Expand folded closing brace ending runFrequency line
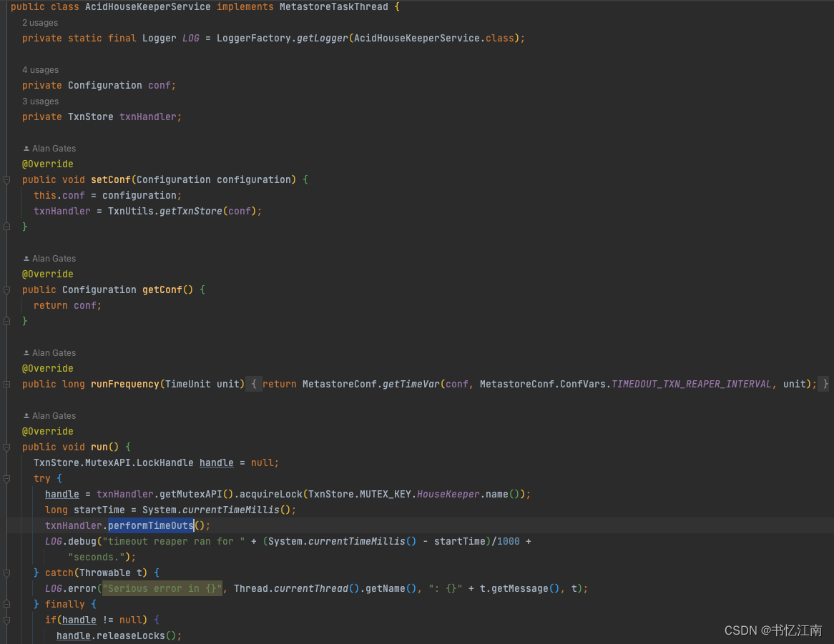Screen dimensions: 834x644 point(825,384)
